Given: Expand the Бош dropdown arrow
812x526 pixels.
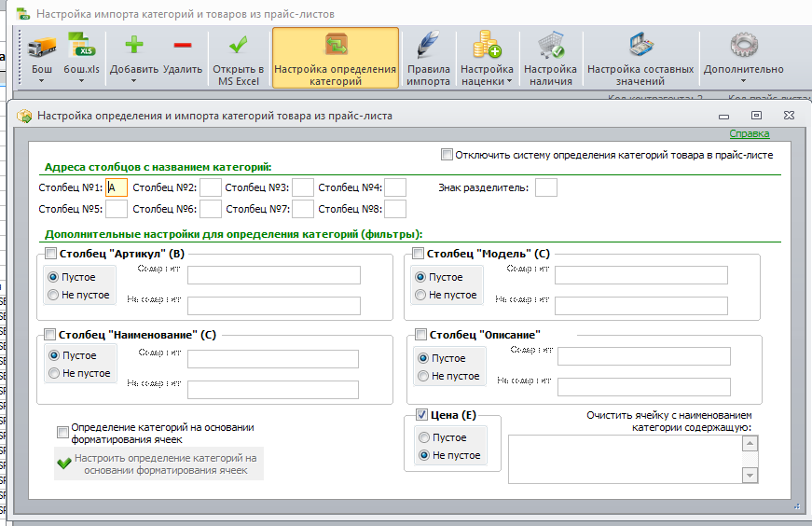Looking at the screenshot, I should (x=41, y=81).
